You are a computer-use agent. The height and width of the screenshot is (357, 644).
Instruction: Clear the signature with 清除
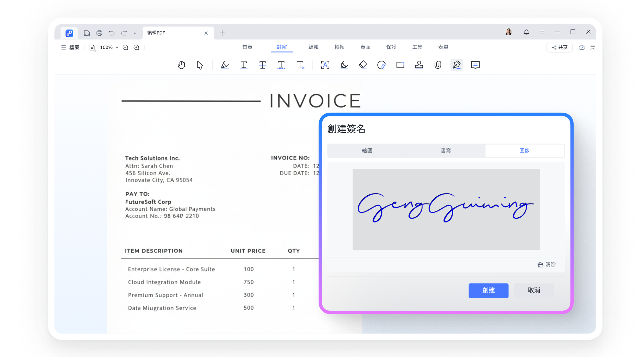click(x=547, y=265)
